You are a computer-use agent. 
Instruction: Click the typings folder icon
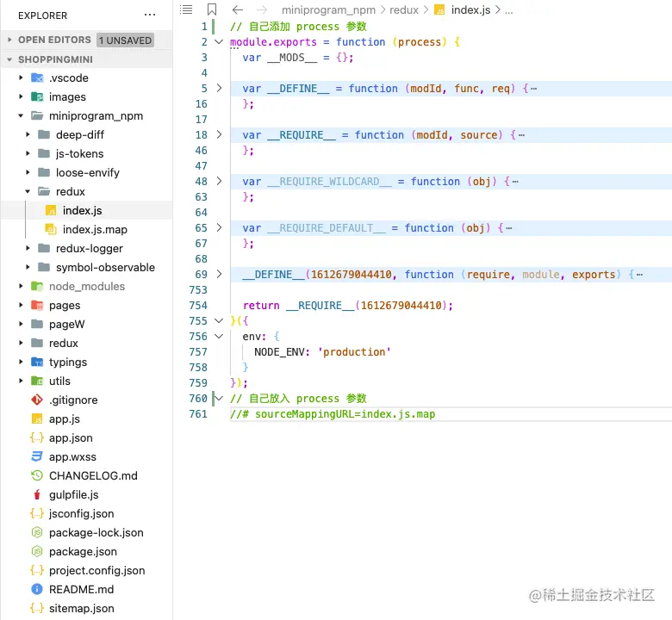(37, 362)
